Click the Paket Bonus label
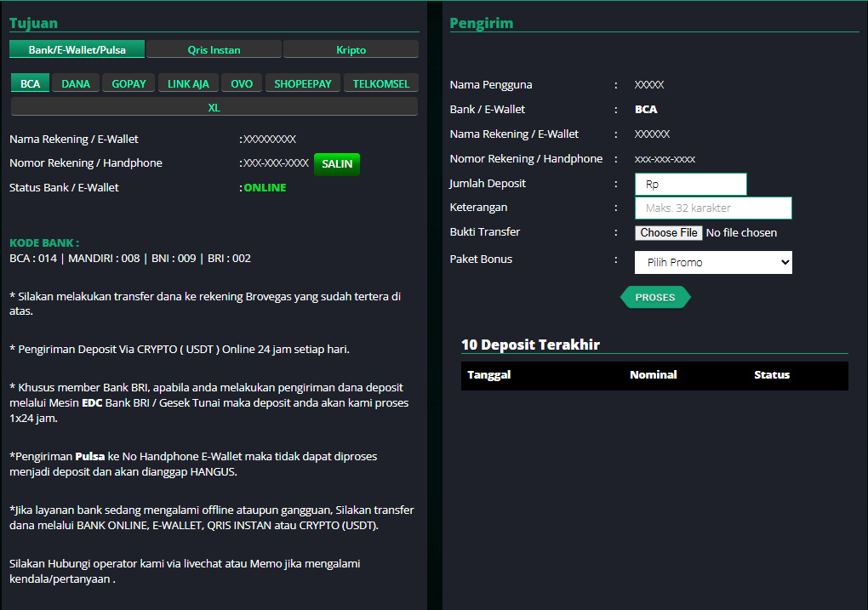Image resolution: width=868 pixels, height=610 pixels. [x=481, y=259]
